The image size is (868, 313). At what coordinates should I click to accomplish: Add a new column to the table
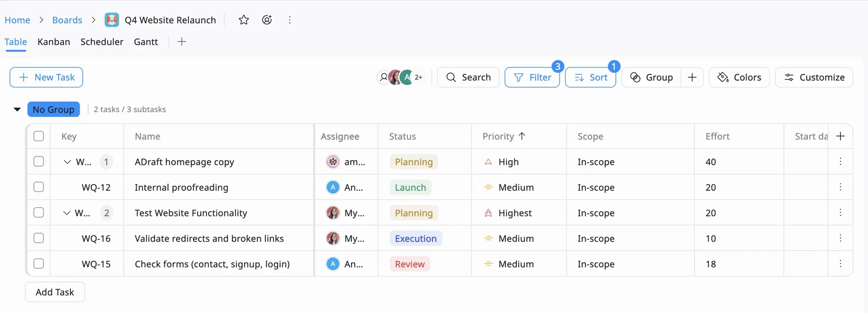tap(840, 136)
